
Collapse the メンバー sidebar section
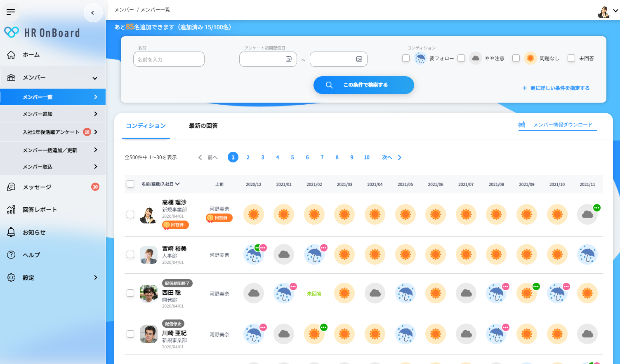click(53, 77)
